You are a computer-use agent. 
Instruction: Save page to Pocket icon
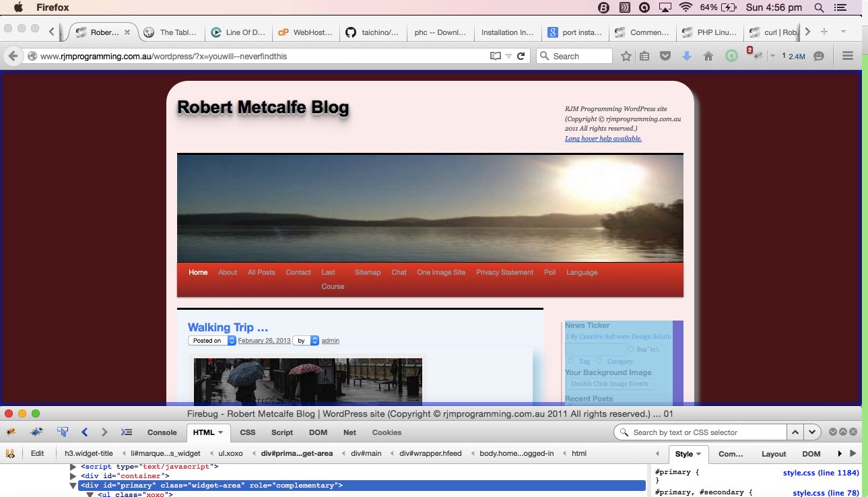point(665,57)
